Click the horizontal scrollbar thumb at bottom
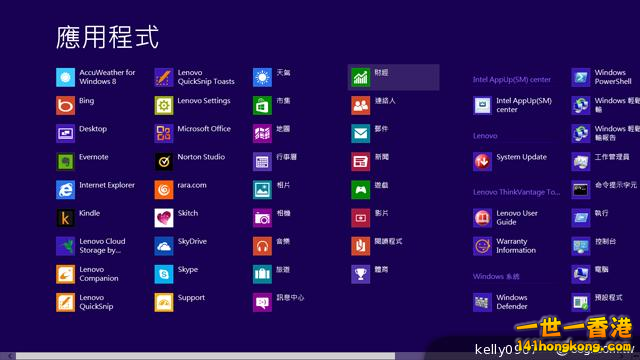 click(x=205, y=356)
